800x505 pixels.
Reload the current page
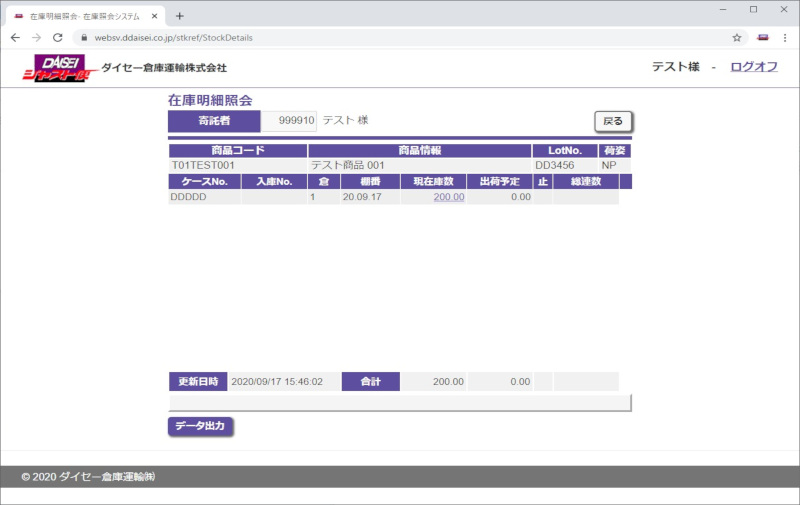click(58, 37)
